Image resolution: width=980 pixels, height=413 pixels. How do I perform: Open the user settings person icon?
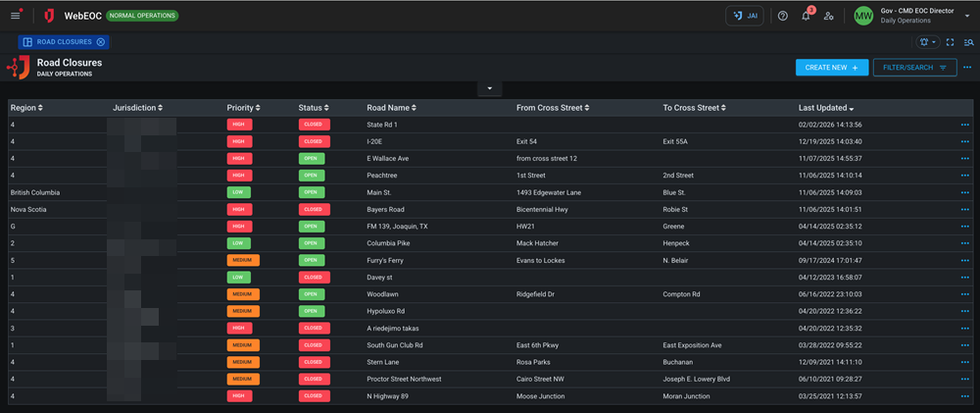click(829, 16)
